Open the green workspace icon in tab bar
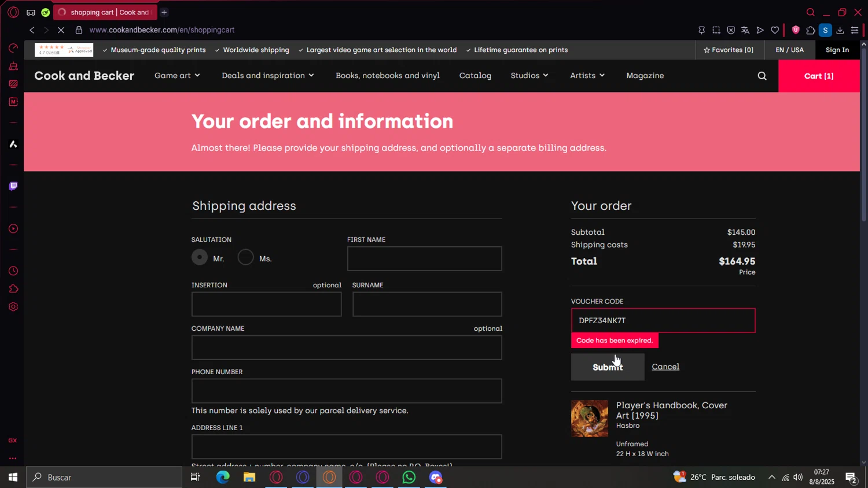 tap(45, 12)
